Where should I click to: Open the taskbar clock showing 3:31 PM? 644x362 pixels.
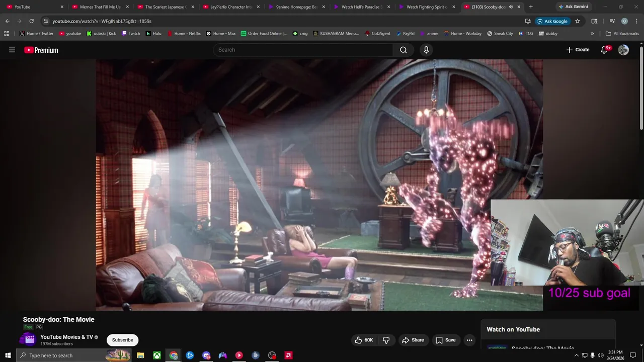coord(615,355)
